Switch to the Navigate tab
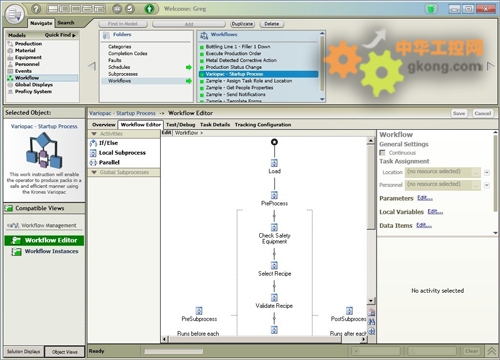 pos(41,23)
